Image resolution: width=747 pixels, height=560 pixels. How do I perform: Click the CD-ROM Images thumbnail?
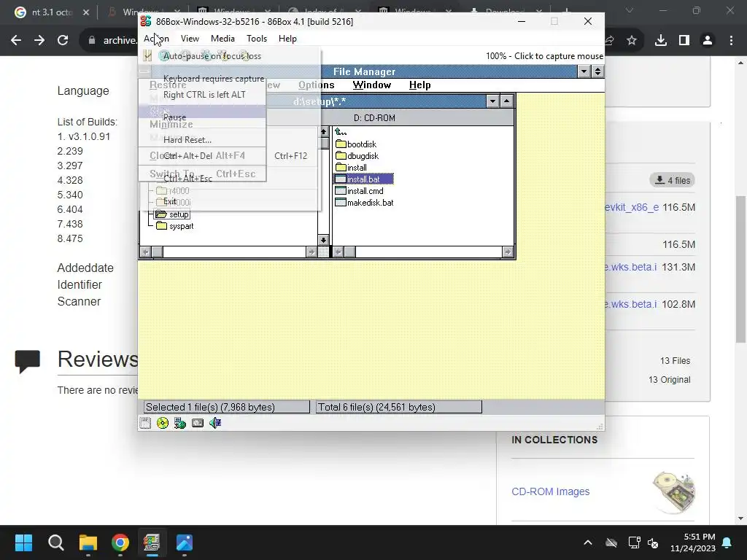coord(673,492)
